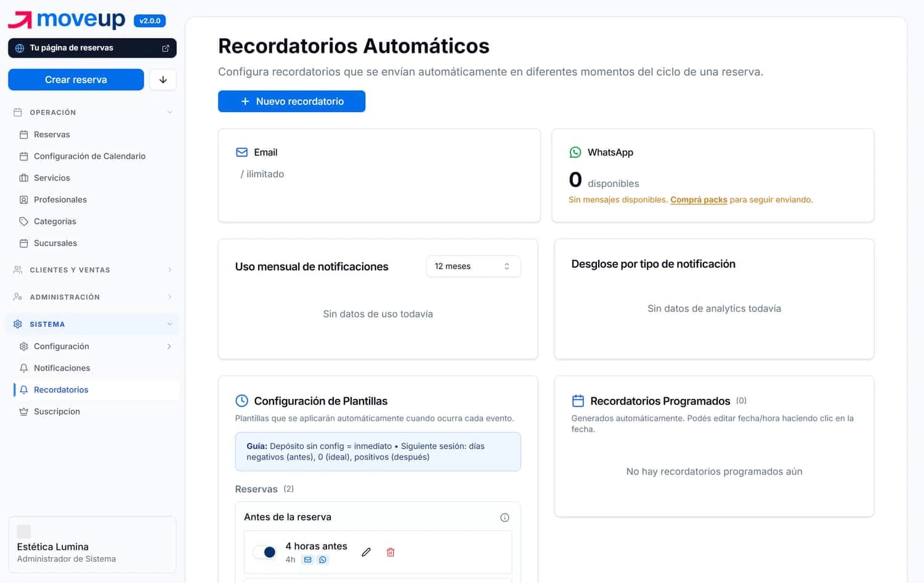Open Categorías in the sidebar
This screenshot has width=924, height=583.
click(x=97, y=222)
